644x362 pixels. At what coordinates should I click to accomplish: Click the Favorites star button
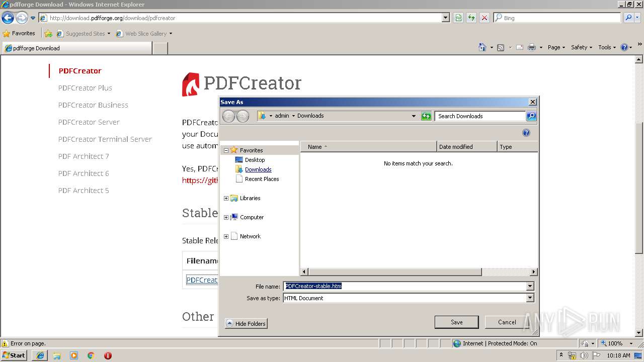pos(19,33)
